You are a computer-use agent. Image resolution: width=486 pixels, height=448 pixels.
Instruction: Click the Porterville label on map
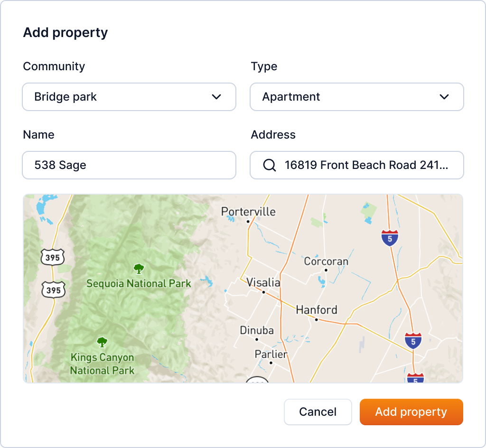tap(248, 212)
